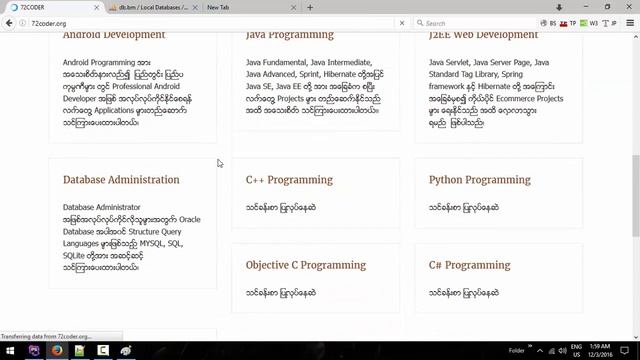
Task: Open the W3 bookmark toolbar item
Action: 589,23
